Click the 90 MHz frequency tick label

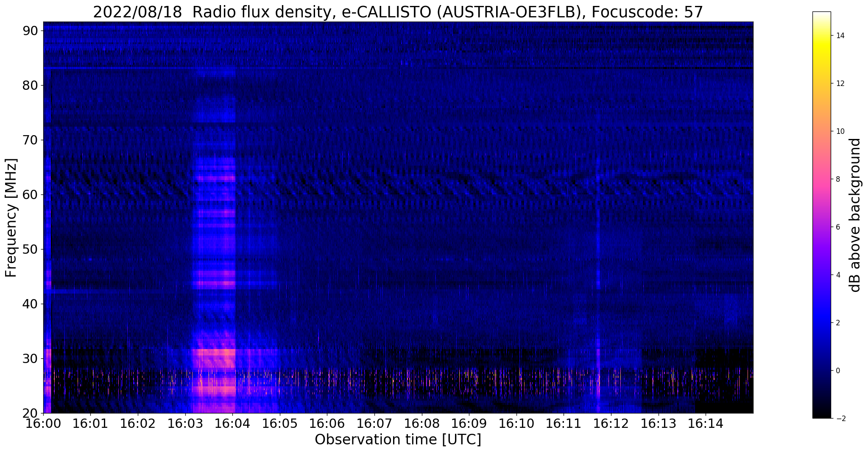click(30, 31)
